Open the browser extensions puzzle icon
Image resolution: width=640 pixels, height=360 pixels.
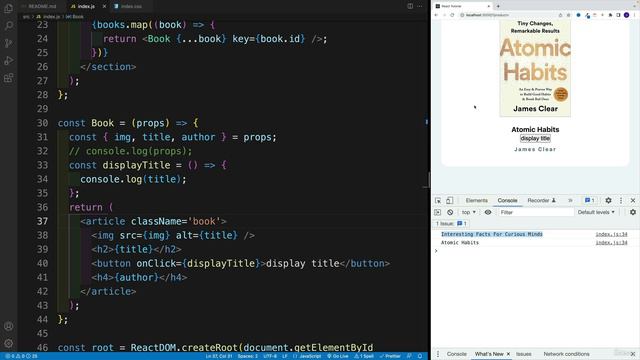(611, 15)
